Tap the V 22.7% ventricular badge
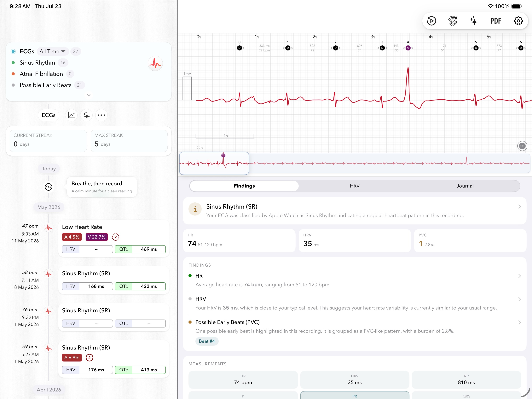 tap(96, 237)
